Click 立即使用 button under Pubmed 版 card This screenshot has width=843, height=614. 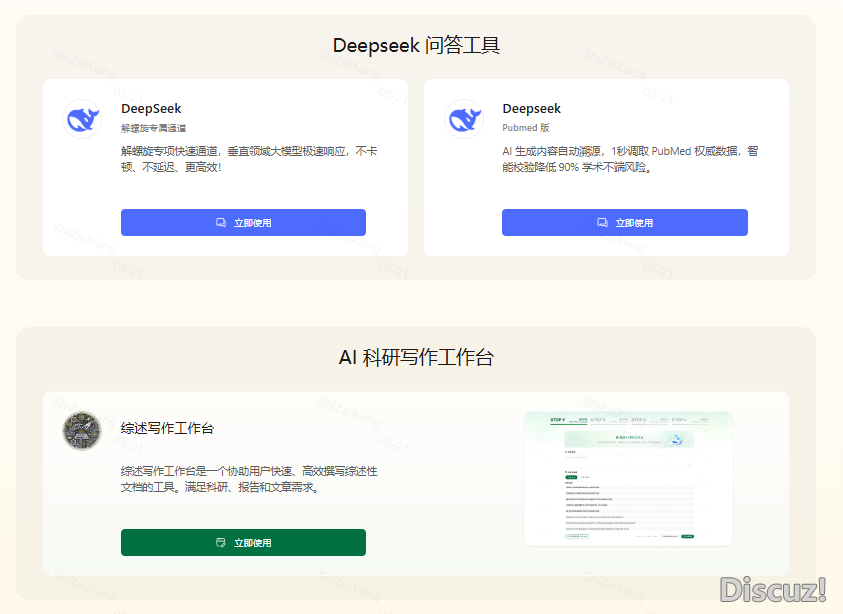click(x=625, y=223)
